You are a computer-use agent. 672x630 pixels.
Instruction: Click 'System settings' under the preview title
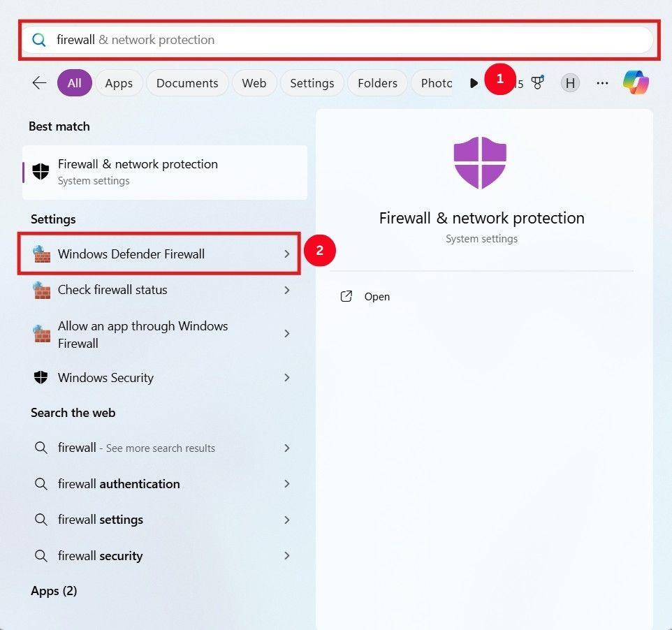tap(482, 239)
